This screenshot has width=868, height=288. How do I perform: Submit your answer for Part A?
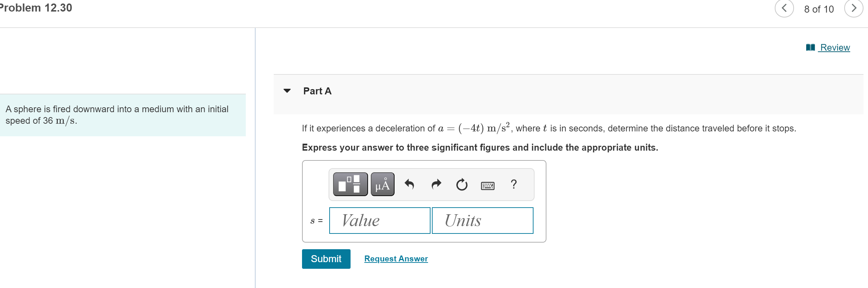click(326, 259)
